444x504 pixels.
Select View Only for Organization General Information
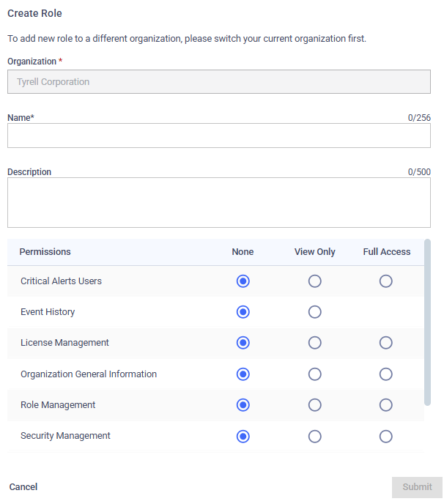[314, 374]
